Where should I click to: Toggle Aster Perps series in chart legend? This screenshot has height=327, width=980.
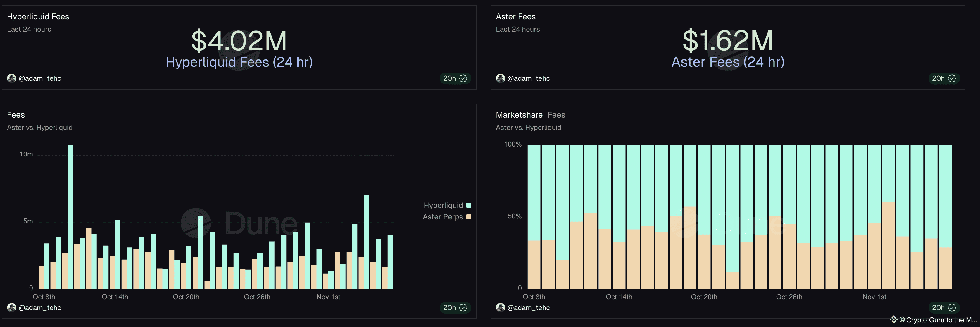tap(442, 217)
